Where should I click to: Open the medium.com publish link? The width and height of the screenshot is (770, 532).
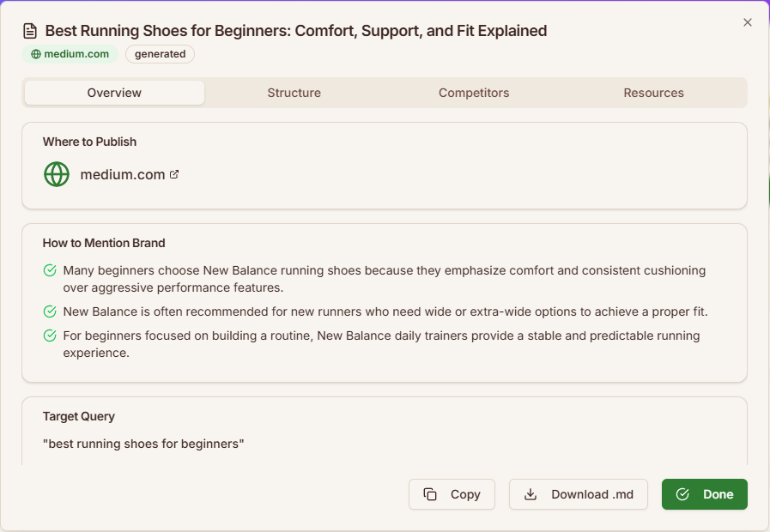click(122, 174)
